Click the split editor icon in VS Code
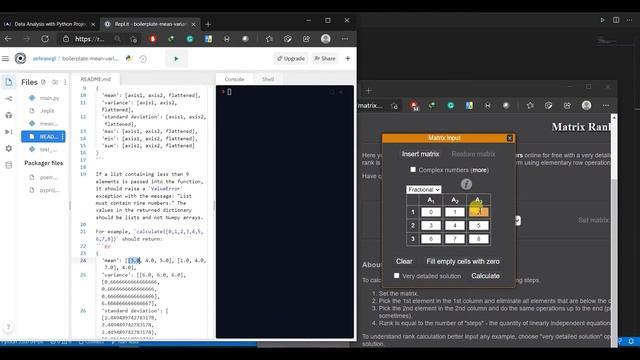This screenshot has height=360, width=640. pos(616,20)
